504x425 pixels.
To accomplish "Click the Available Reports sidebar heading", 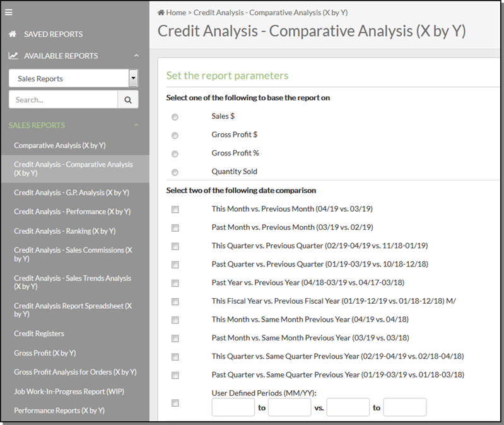I will (61, 56).
